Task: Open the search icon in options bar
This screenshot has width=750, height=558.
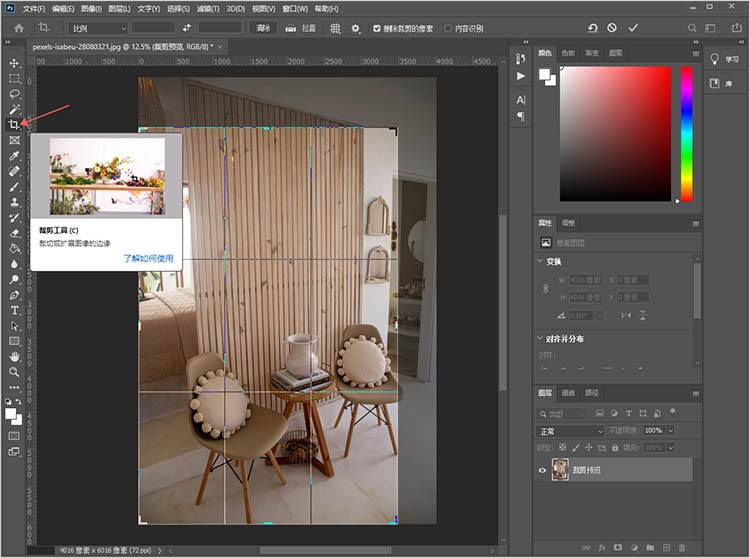Action: click(692, 28)
